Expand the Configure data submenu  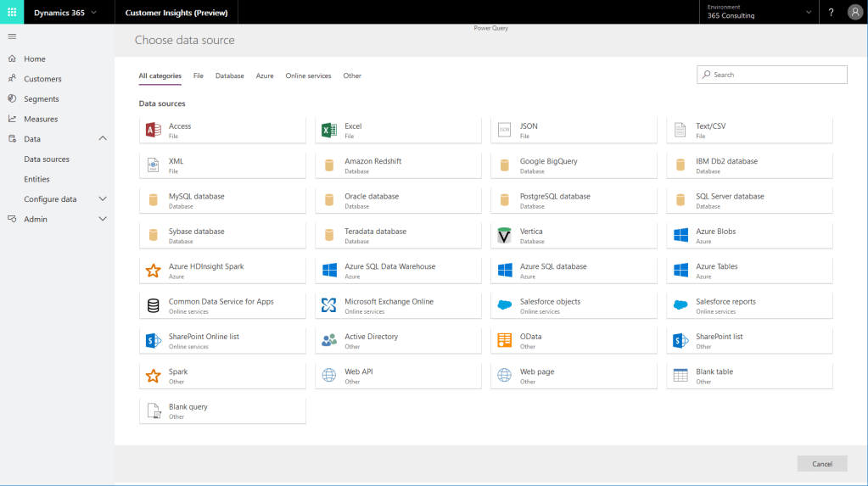coord(103,199)
